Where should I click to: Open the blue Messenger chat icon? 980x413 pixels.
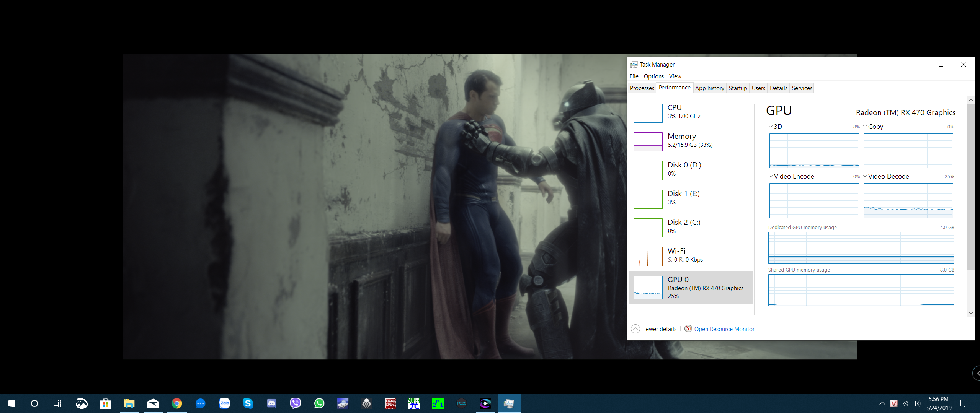(x=201, y=403)
